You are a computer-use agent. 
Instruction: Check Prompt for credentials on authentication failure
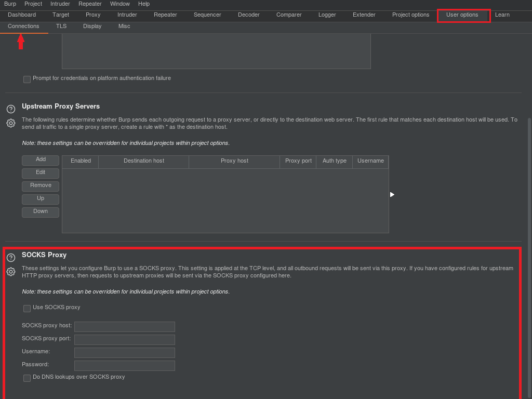pos(27,79)
